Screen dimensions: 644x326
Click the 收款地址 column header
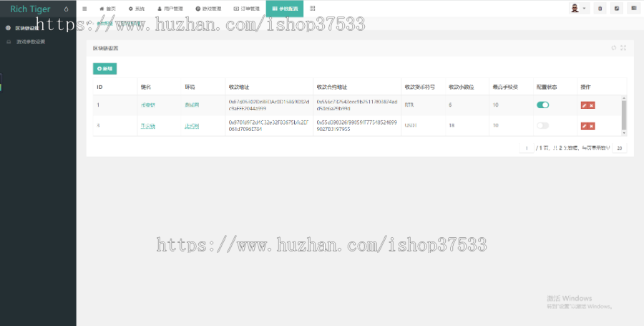[x=239, y=87]
